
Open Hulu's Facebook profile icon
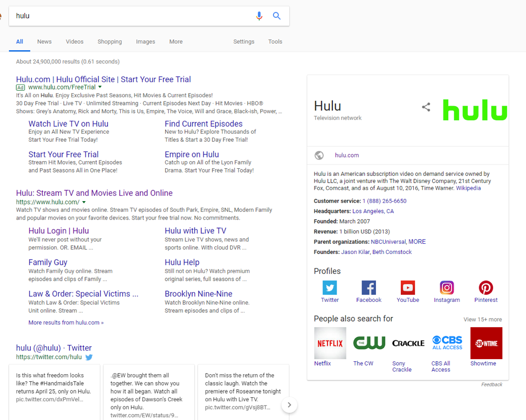click(368, 287)
